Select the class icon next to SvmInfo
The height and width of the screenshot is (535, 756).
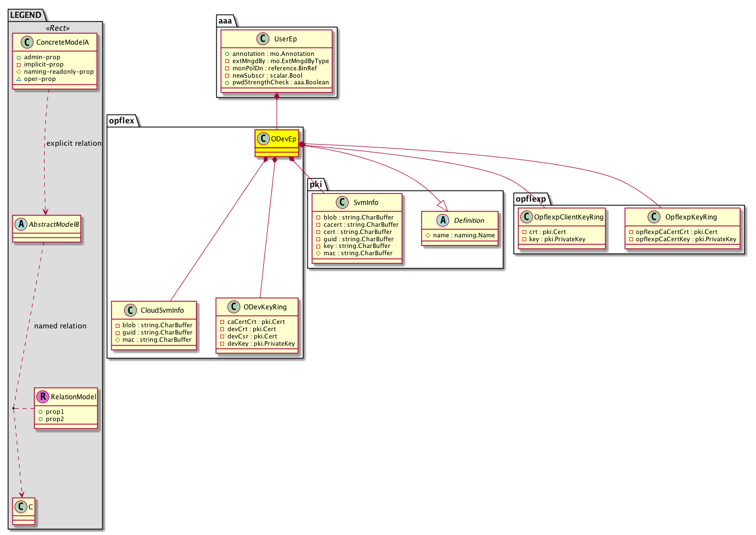coord(342,202)
